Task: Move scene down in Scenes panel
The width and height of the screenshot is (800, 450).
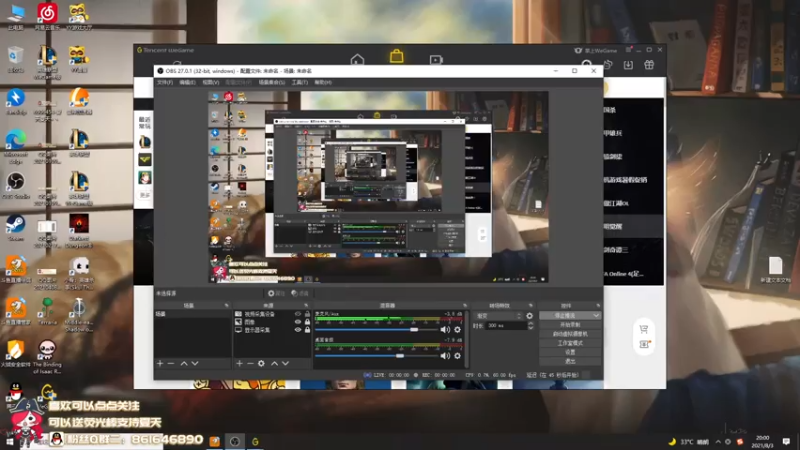Action: (x=195, y=363)
